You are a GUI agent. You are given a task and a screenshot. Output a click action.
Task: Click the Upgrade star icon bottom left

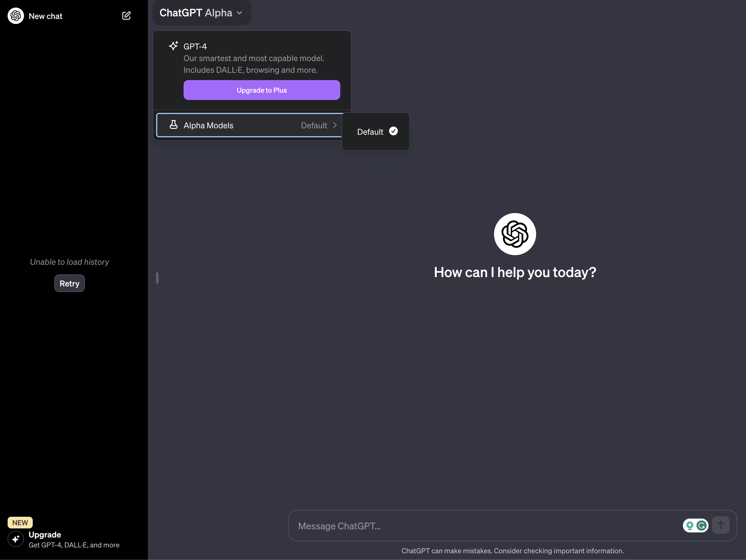click(15, 540)
